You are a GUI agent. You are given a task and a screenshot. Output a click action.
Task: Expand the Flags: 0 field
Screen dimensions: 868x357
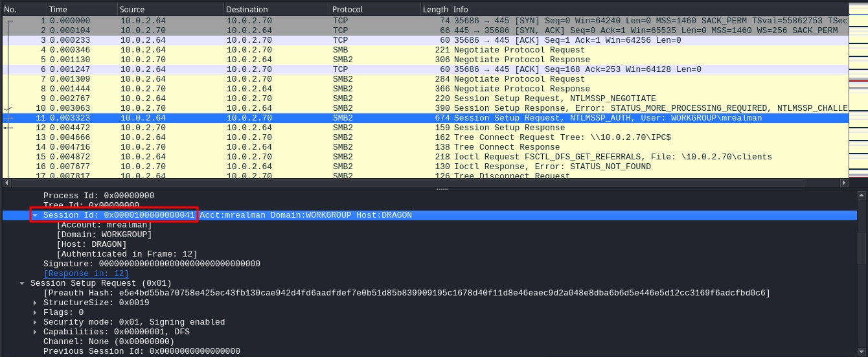pyautogui.click(x=36, y=312)
